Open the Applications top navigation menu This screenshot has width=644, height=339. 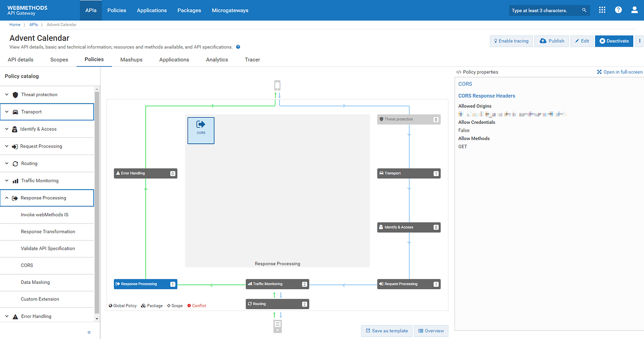tap(152, 10)
